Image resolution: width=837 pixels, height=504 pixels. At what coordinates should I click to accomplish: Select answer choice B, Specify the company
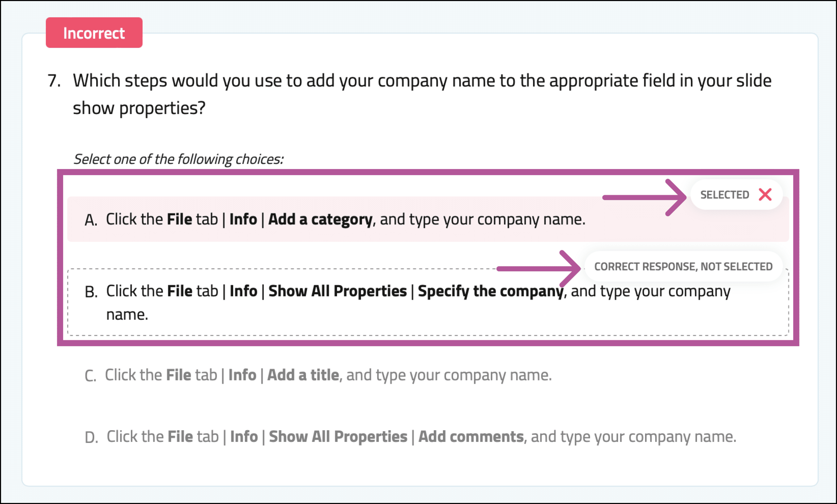pos(428,302)
